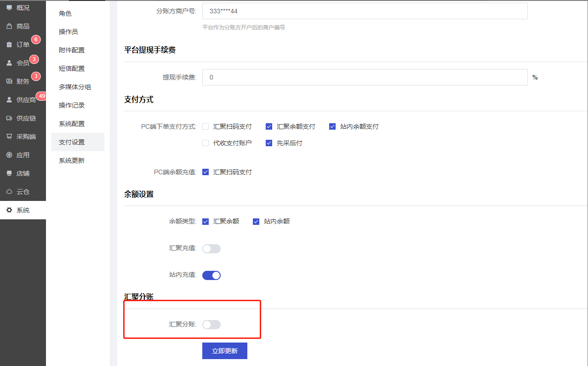Click the 概况 overview icon in sidebar
Image resolution: width=588 pixels, height=366 pixels.
(x=9, y=8)
